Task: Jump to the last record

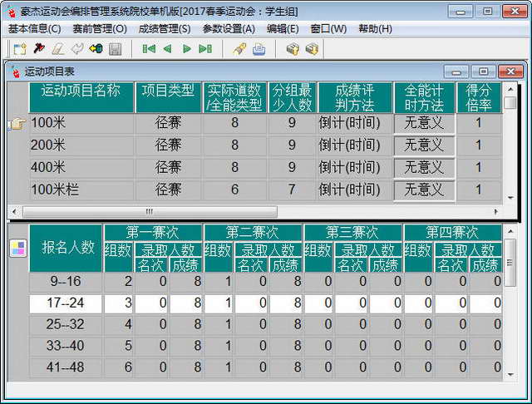Action: pyautogui.click(x=205, y=49)
